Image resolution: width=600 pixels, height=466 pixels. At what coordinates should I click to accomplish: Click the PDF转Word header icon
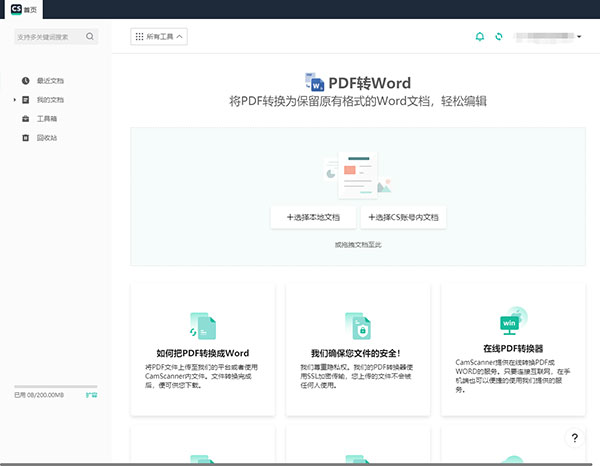(311, 82)
